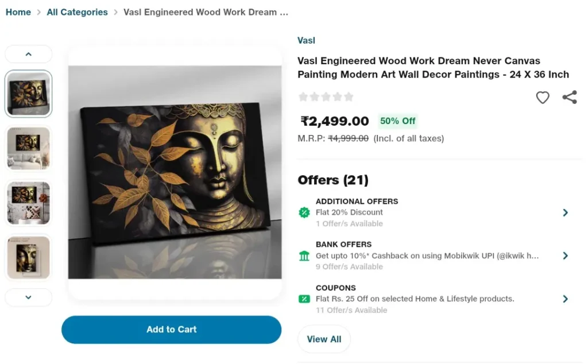Click the Home breadcrumb link
The image size is (588, 364).
pos(18,11)
